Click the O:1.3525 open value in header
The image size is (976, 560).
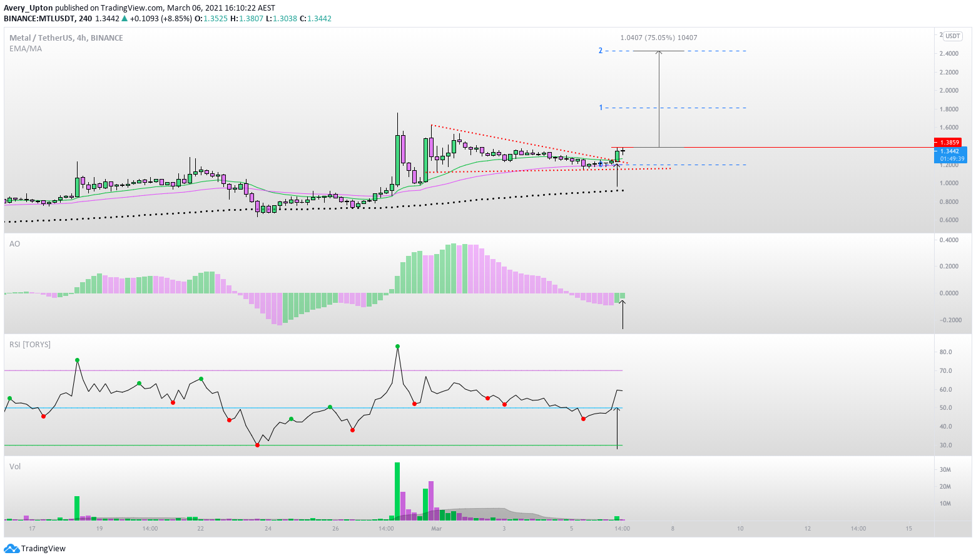(x=211, y=19)
